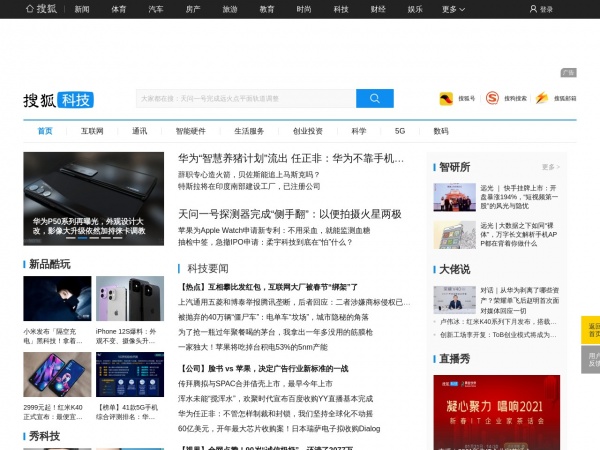Open 时尚 in the top navigation

click(304, 9)
